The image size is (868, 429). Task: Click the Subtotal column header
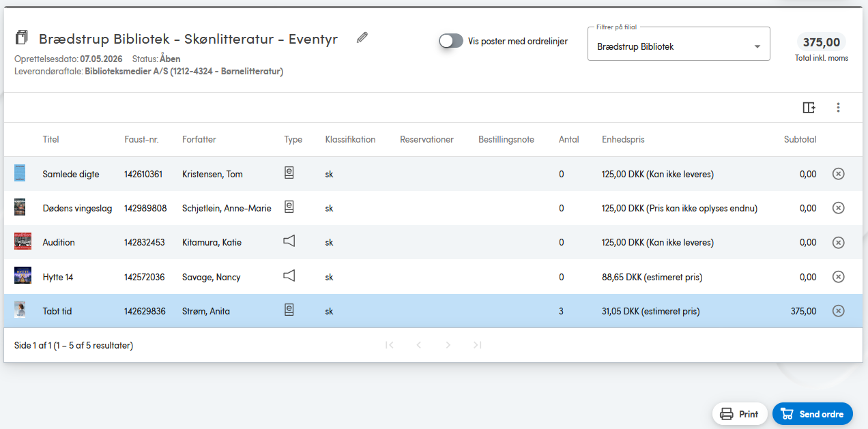point(800,139)
